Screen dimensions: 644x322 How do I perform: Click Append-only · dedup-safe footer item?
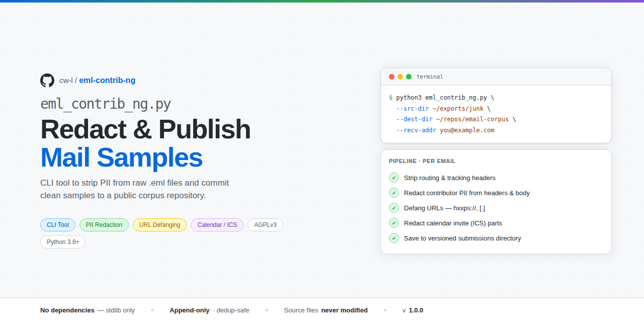pyautogui.click(x=209, y=310)
